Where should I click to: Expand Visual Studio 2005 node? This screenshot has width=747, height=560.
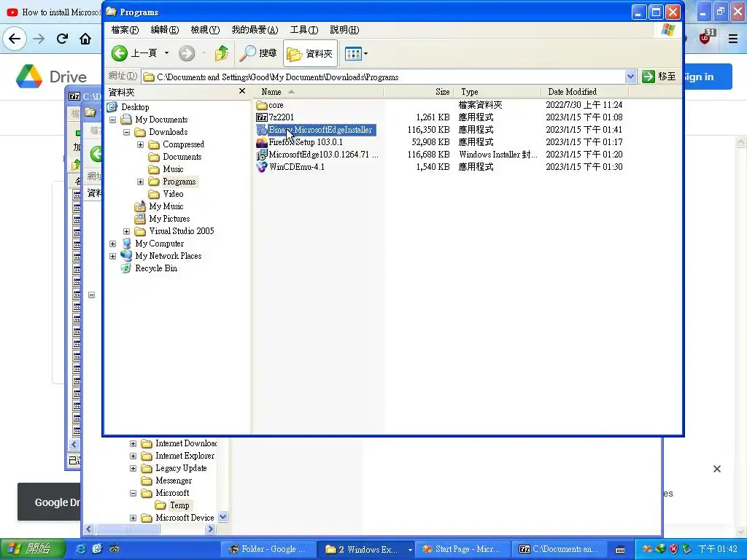point(127,231)
